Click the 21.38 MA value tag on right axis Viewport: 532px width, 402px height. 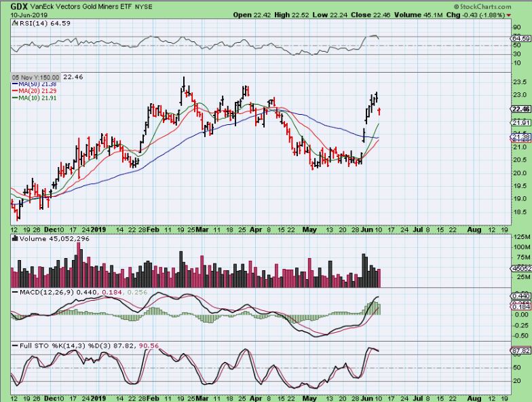521,137
